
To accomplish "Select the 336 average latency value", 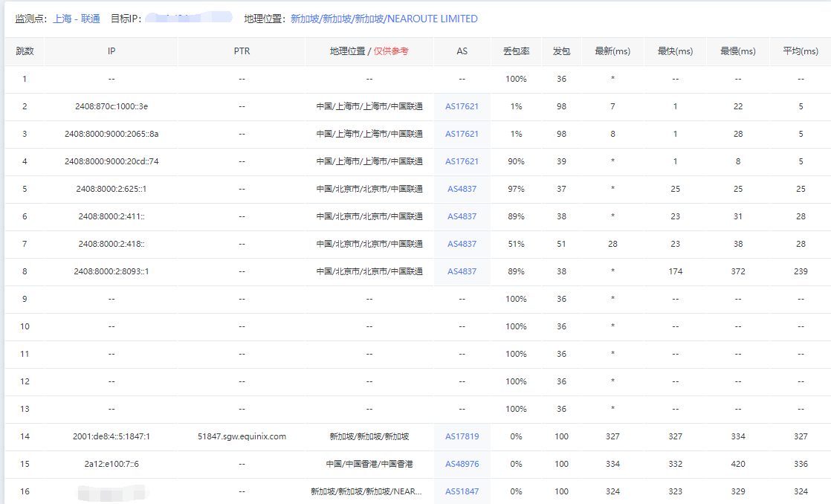I will click(x=801, y=465).
